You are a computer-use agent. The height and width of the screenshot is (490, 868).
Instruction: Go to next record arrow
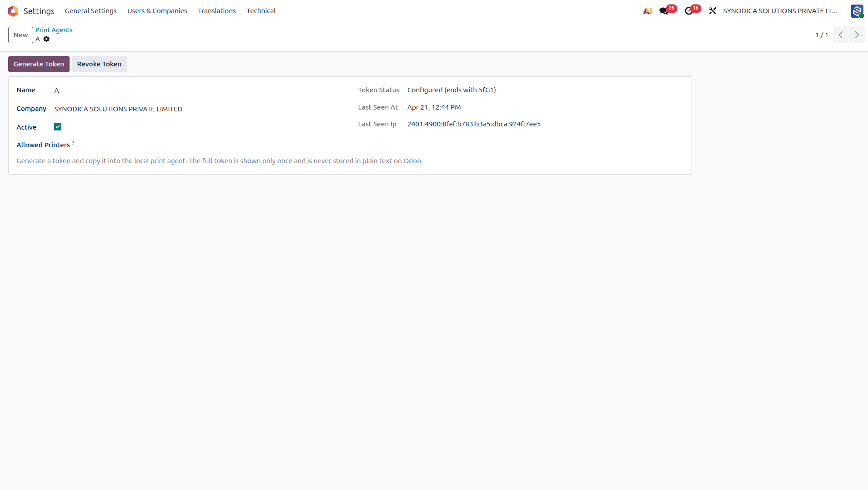click(x=857, y=35)
